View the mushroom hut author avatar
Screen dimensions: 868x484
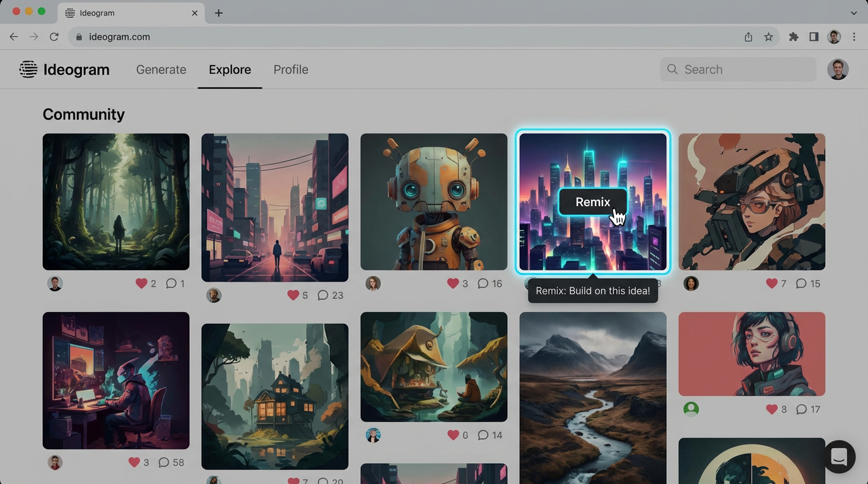[x=373, y=435]
